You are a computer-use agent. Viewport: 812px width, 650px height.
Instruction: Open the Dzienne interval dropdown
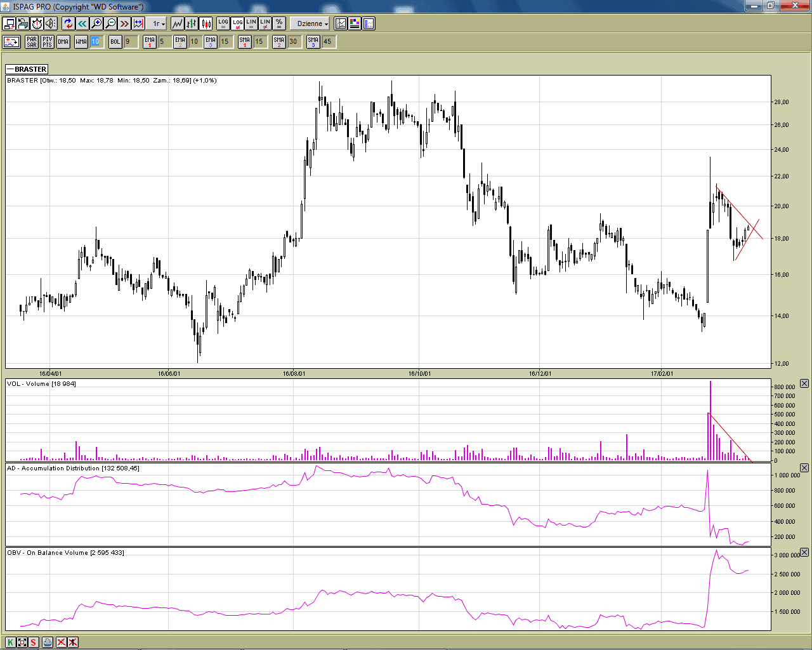(x=312, y=23)
